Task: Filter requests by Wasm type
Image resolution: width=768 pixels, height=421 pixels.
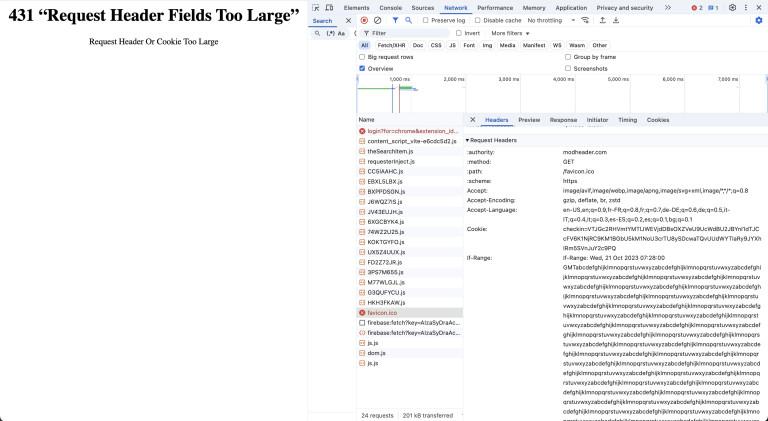Action: point(577,45)
